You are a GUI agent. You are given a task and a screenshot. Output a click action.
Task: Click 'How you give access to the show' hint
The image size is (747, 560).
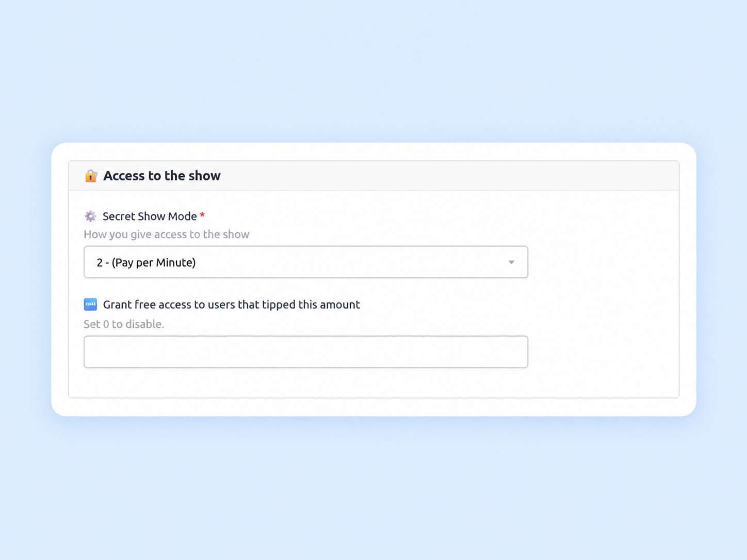[167, 234]
